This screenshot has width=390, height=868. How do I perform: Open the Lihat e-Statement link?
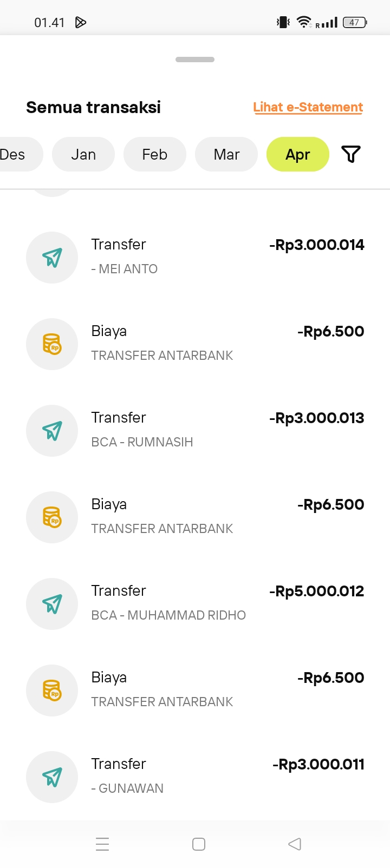308,107
